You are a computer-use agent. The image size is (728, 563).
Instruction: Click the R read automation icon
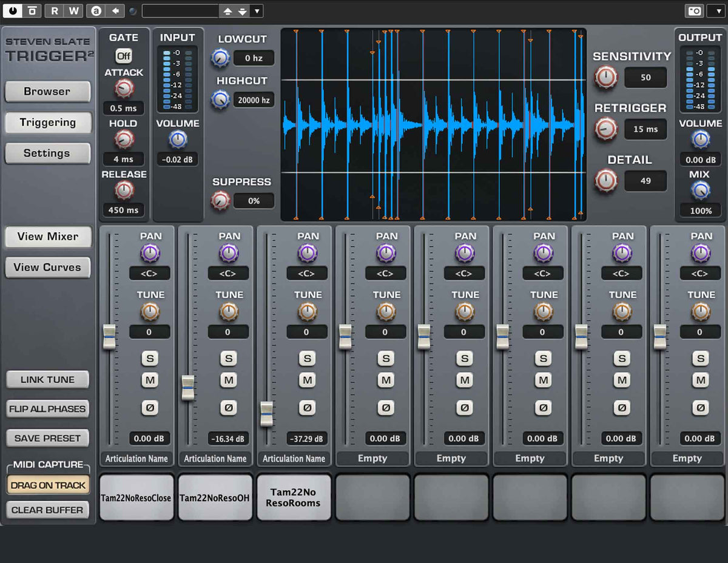[x=55, y=11]
